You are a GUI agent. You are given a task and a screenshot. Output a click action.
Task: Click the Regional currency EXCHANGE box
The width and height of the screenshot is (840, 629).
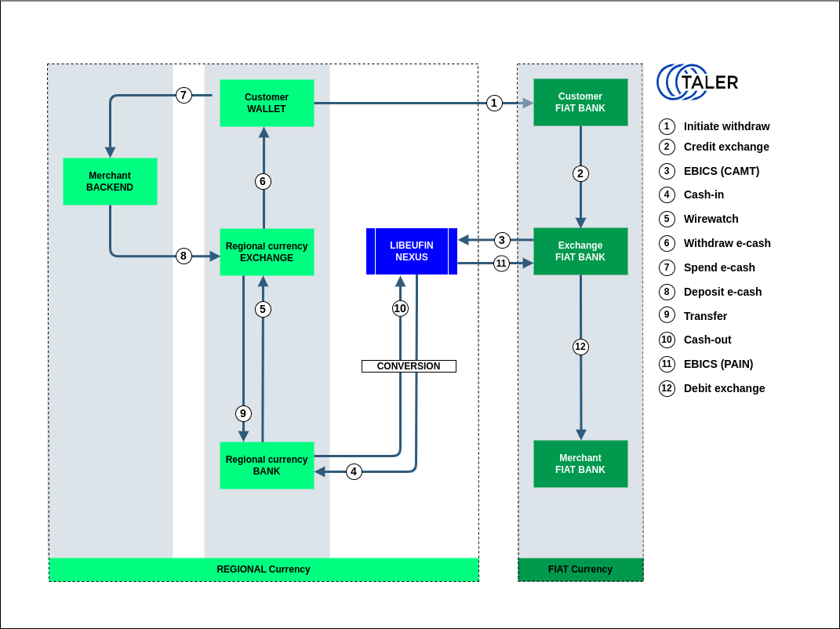pyautogui.click(x=267, y=252)
